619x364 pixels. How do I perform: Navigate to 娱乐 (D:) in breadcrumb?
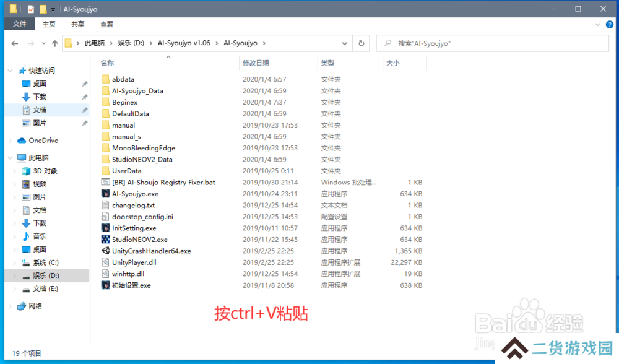(131, 43)
